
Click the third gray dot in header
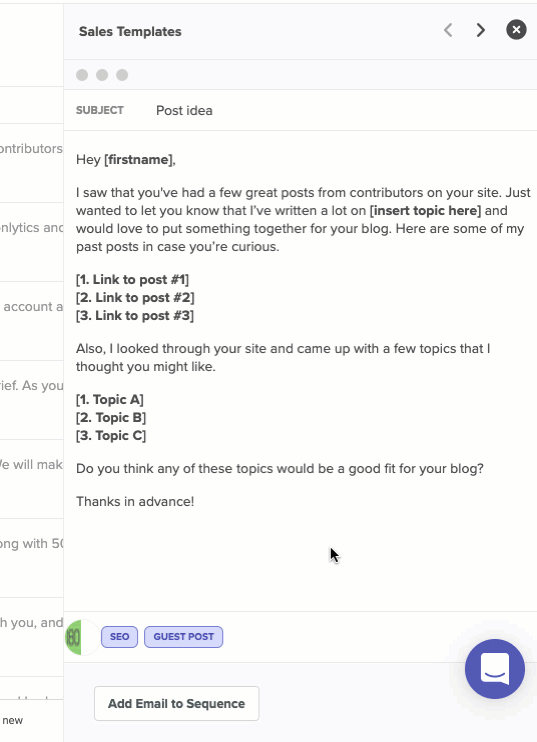click(122, 75)
